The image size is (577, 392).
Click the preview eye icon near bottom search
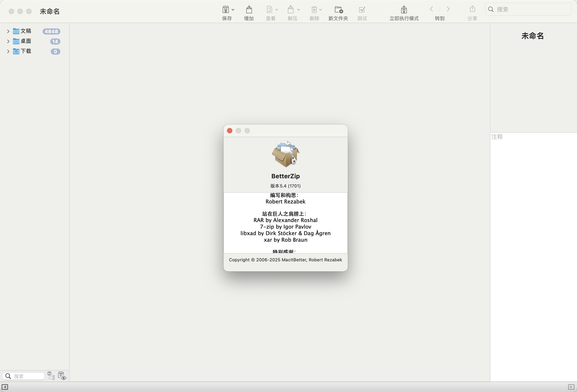pyautogui.click(x=62, y=375)
